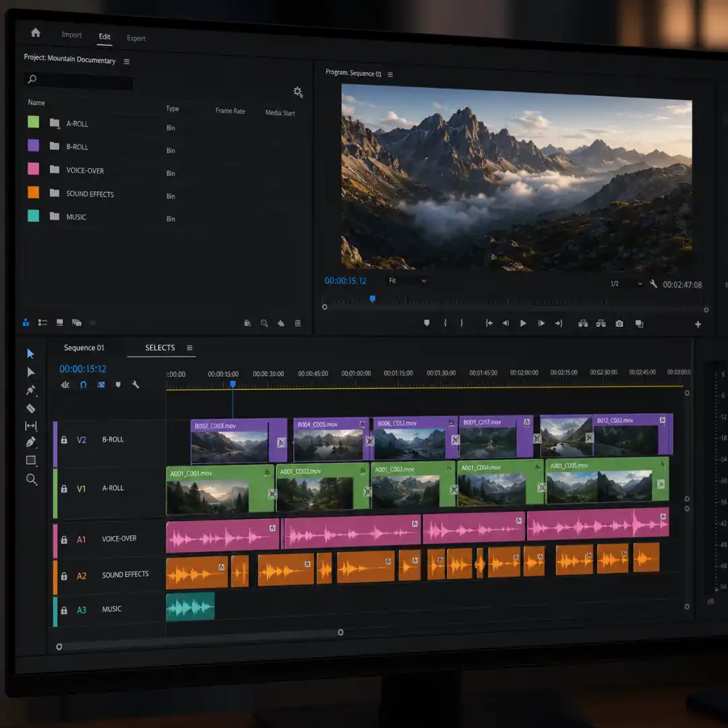
Task: Click the freeform view icon
Action: pyautogui.click(x=77, y=322)
